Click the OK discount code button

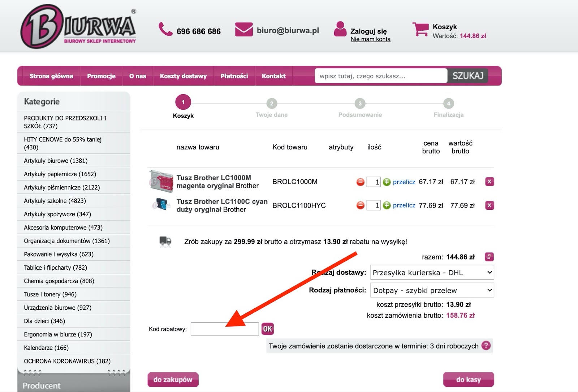coord(268,329)
